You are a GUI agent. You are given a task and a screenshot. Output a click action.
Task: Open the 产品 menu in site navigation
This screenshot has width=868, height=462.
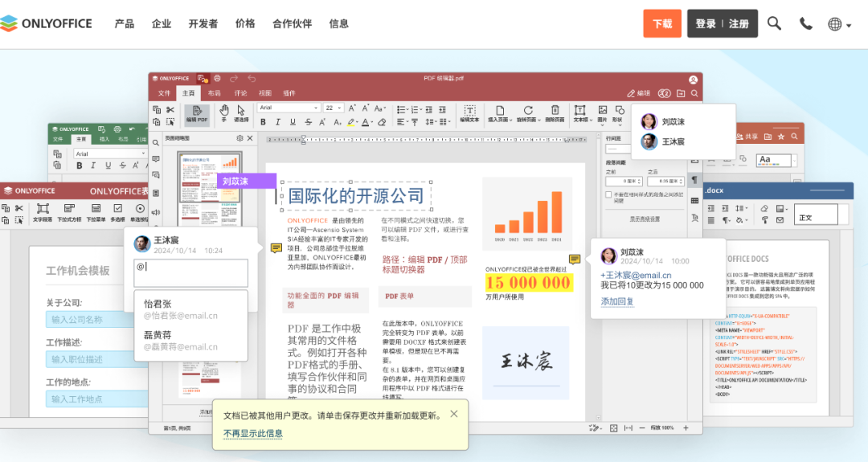[125, 24]
